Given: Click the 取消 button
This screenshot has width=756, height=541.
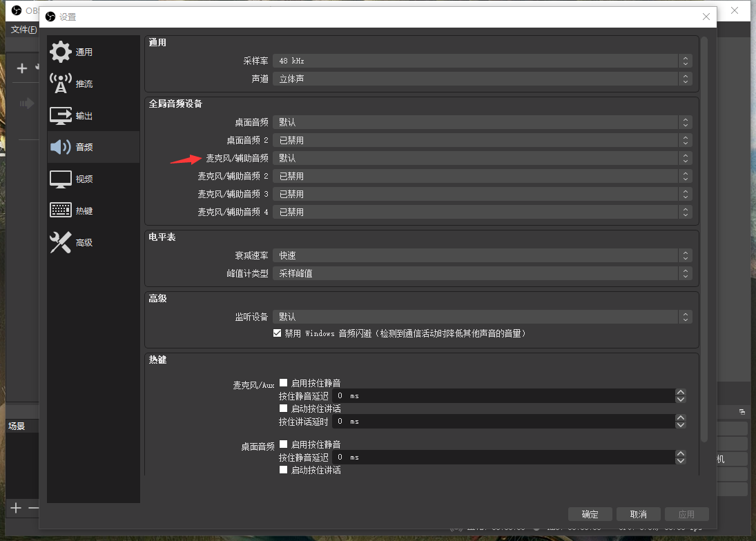Looking at the screenshot, I should pyautogui.click(x=638, y=514).
